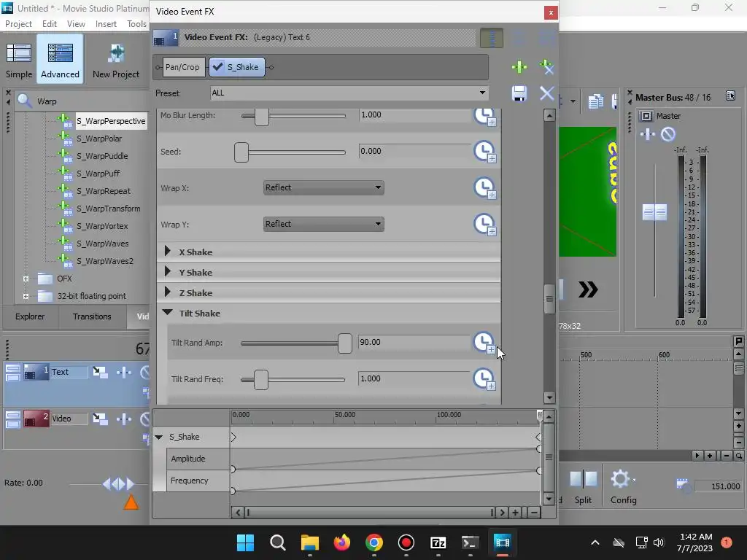Delete preset X icon

pyautogui.click(x=546, y=93)
